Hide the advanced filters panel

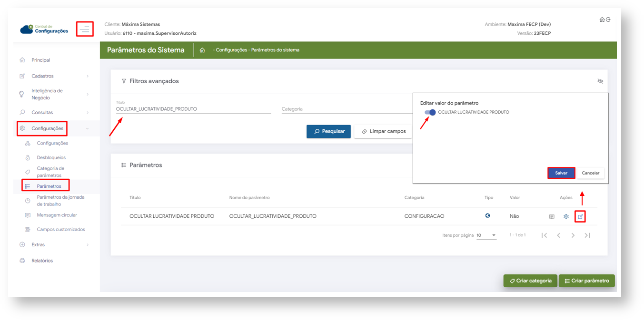(x=600, y=81)
